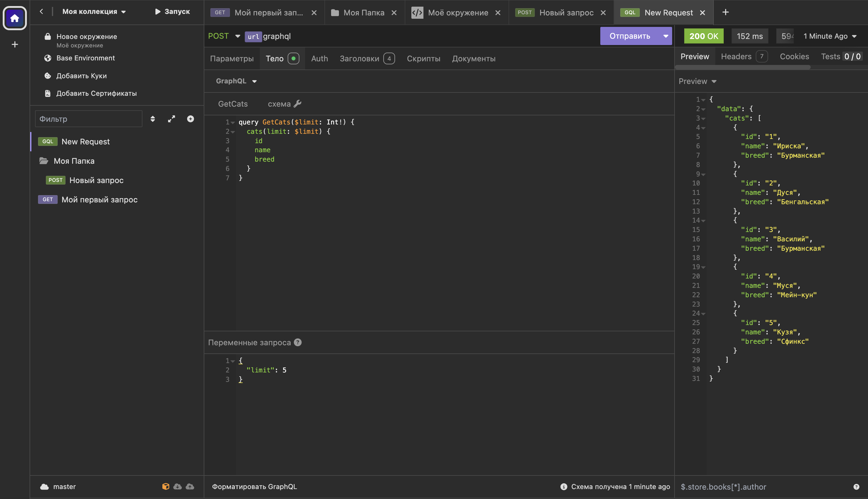Collapse line 1 of the GraphQL query

(233, 122)
